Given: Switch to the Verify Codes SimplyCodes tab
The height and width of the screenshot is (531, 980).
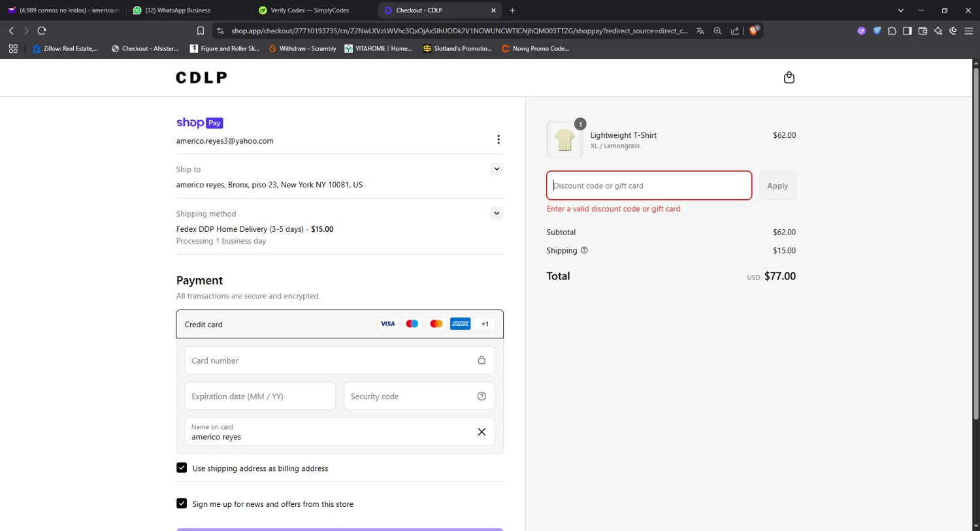Looking at the screenshot, I should coord(312,10).
